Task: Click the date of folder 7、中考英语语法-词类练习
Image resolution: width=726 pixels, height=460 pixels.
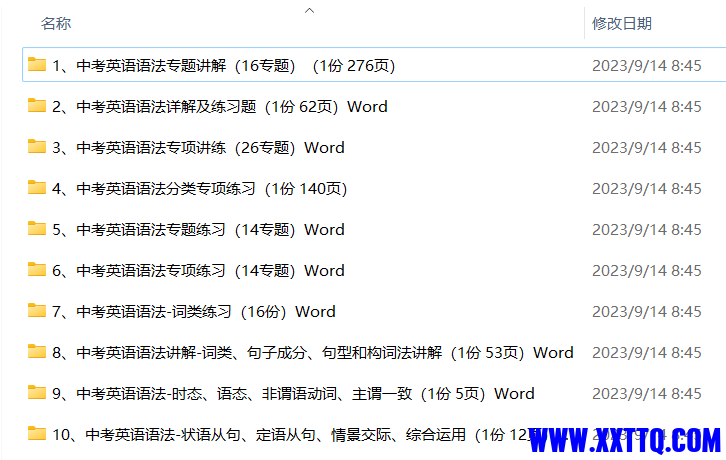Action: click(x=647, y=312)
